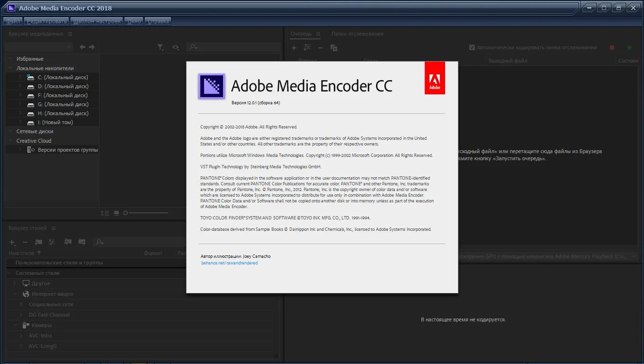644x364 pixels.
Task: Open the Браузер стилей panel menu icon
Action: click(54, 228)
